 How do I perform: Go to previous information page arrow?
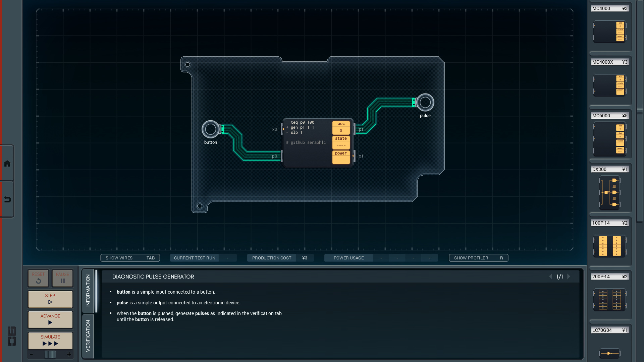tap(550, 277)
